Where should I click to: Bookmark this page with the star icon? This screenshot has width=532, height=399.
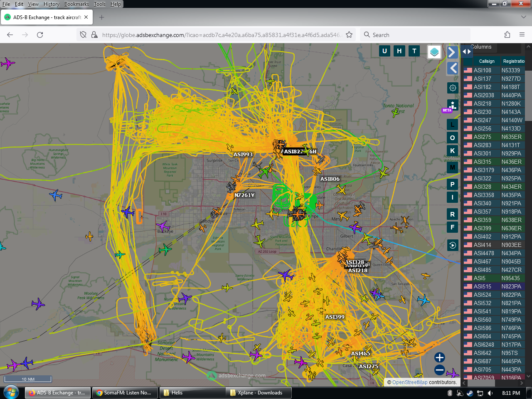(x=349, y=35)
